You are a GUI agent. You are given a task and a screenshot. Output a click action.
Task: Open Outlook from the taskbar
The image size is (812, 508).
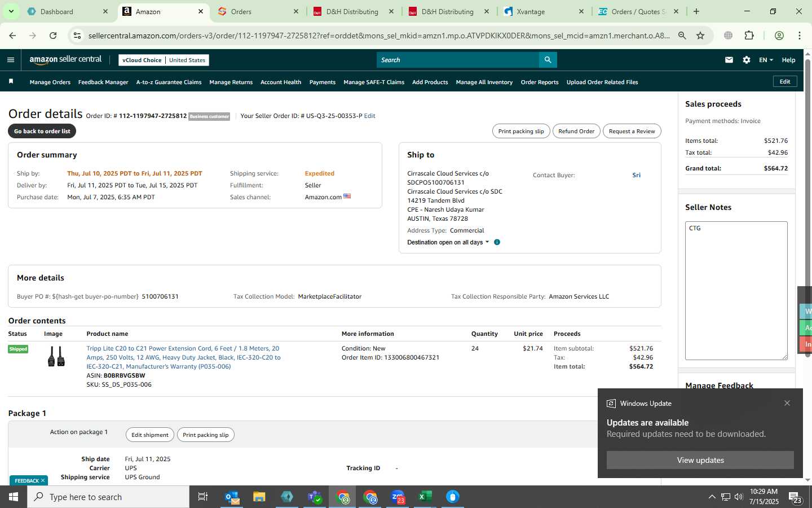[232, 497]
